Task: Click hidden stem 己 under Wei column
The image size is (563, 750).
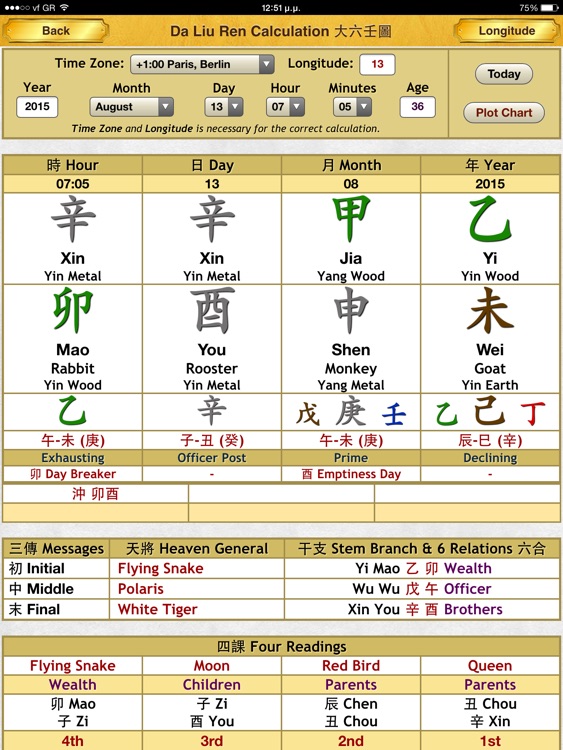Action: [x=490, y=411]
